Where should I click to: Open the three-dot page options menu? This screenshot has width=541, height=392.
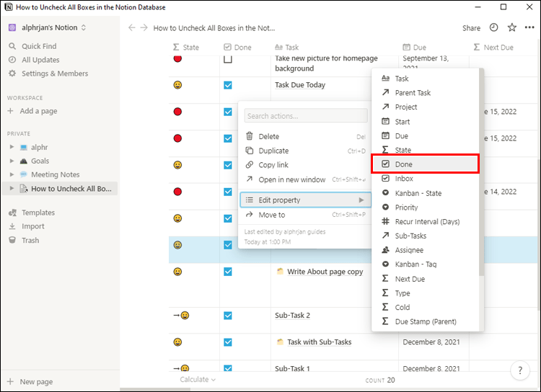pyautogui.click(x=530, y=28)
